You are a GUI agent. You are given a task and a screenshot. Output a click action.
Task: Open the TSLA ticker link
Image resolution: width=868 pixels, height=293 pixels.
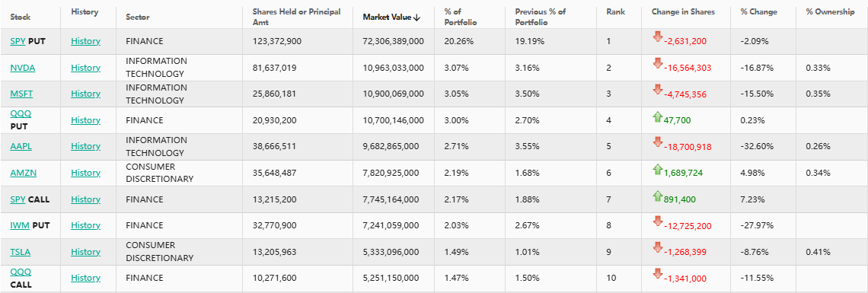coord(21,252)
